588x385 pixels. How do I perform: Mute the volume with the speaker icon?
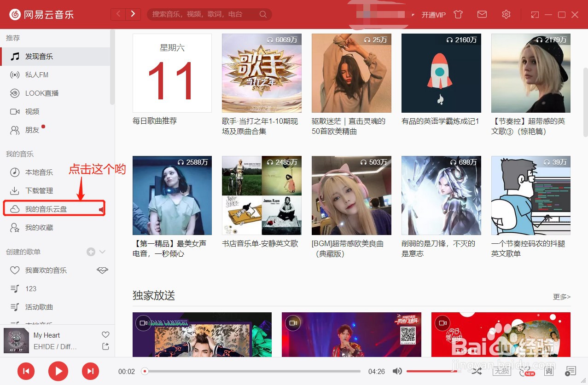tap(397, 371)
